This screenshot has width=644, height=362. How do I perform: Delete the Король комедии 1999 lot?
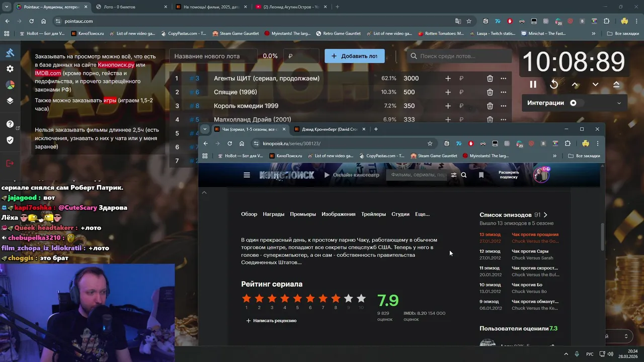pyautogui.click(x=490, y=106)
